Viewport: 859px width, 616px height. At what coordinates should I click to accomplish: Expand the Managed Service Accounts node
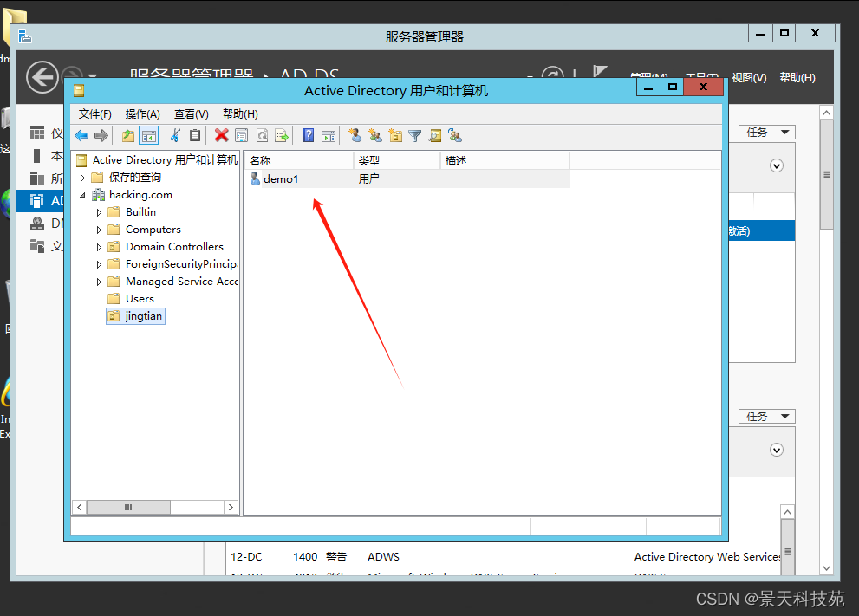[x=99, y=282]
